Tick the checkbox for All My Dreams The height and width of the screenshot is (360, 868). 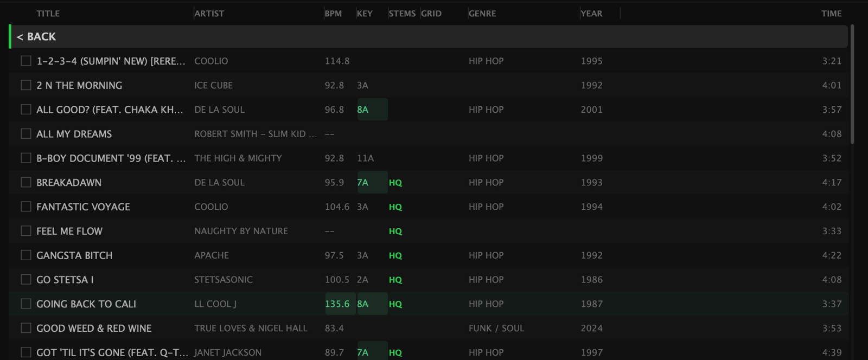click(26, 133)
